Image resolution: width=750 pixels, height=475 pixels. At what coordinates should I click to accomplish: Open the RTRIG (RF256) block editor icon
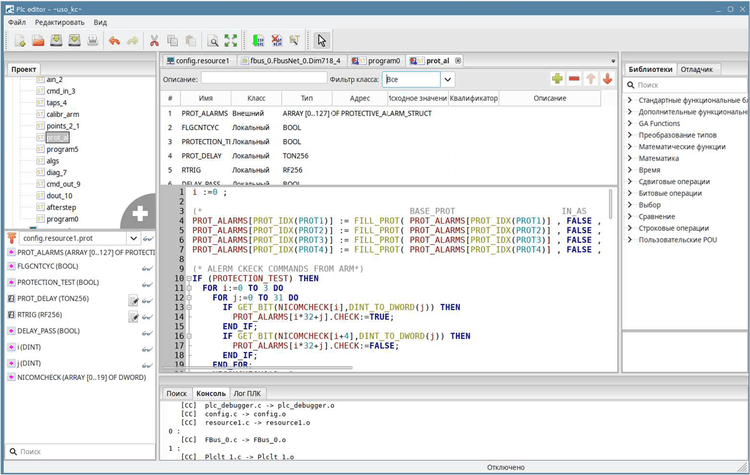tap(133, 317)
